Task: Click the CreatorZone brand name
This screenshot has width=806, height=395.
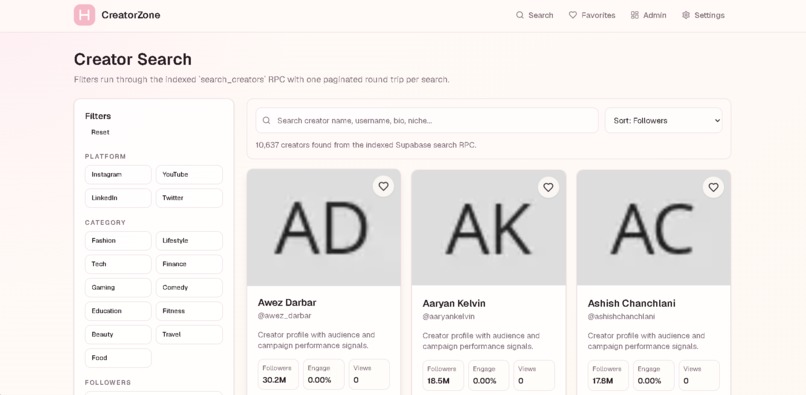Action: click(131, 15)
